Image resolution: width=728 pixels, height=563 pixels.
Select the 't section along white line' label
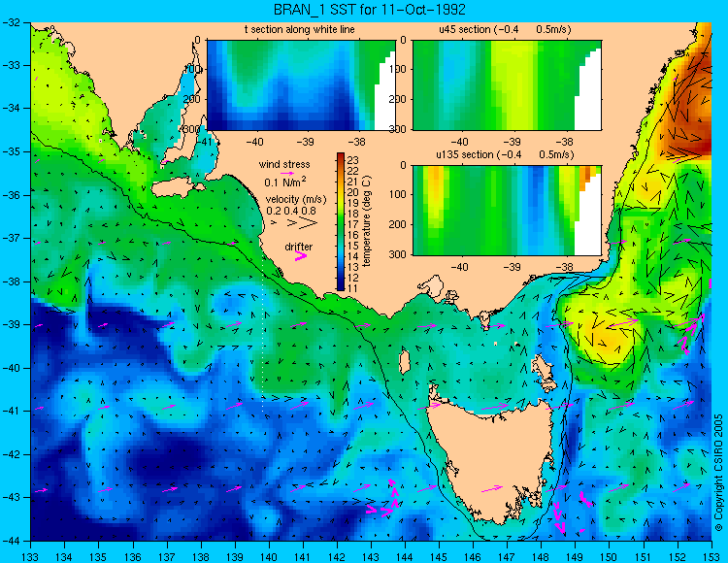[x=300, y=29]
